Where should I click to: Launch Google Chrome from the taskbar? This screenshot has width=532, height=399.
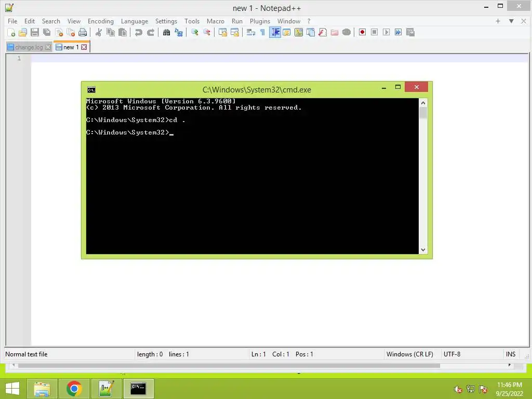74,389
